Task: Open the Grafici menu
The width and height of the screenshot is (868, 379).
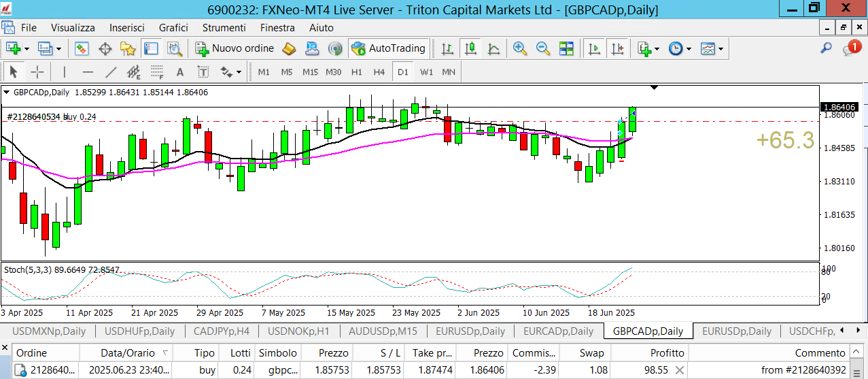Action: [x=173, y=28]
